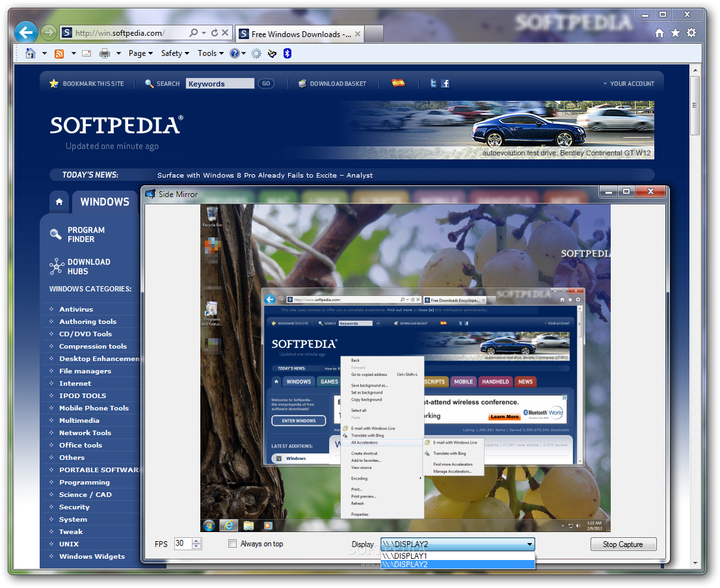The height and width of the screenshot is (588, 720).
Task: Click the gear icon in command bar
Action: pos(256,53)
